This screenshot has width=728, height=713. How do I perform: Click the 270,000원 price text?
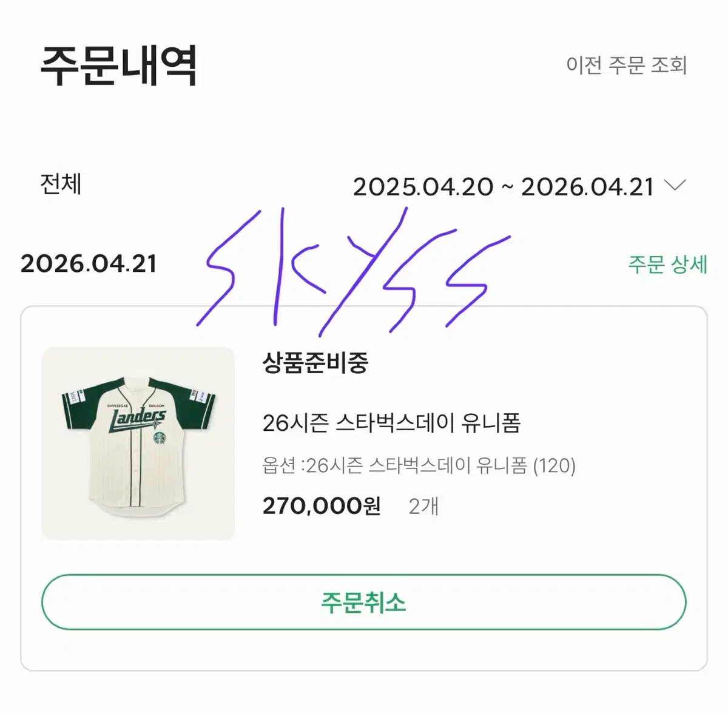(322, 505)
